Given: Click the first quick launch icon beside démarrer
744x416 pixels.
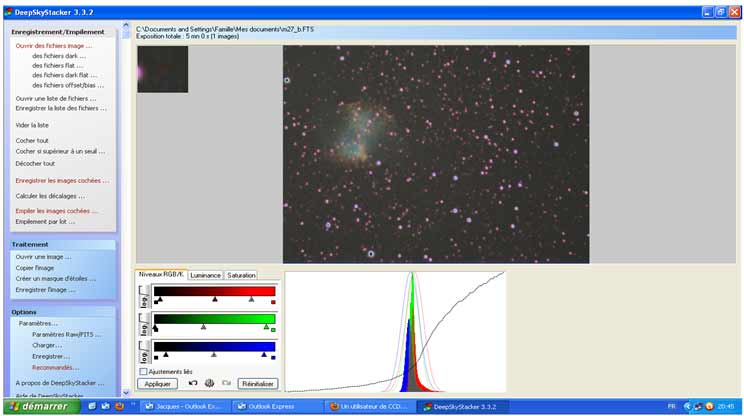Looking at the screenshot, I should pyautogui.click(x=92, y=407).
